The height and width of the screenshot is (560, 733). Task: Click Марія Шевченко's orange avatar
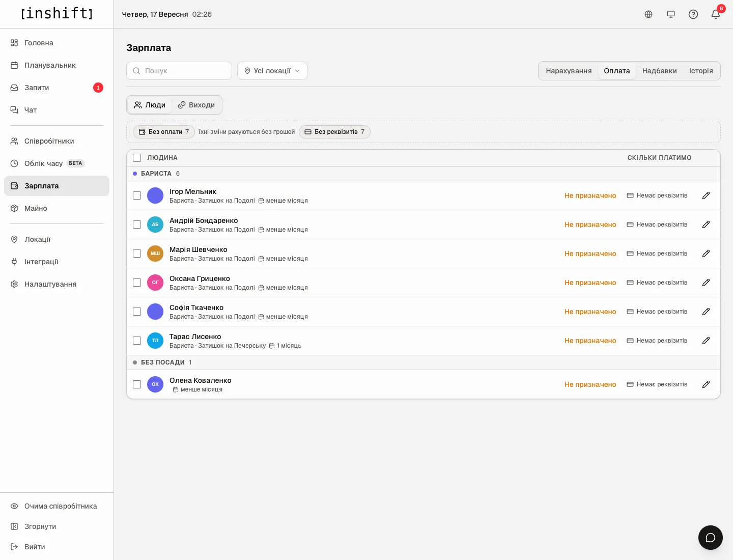(x=155, y=254)
